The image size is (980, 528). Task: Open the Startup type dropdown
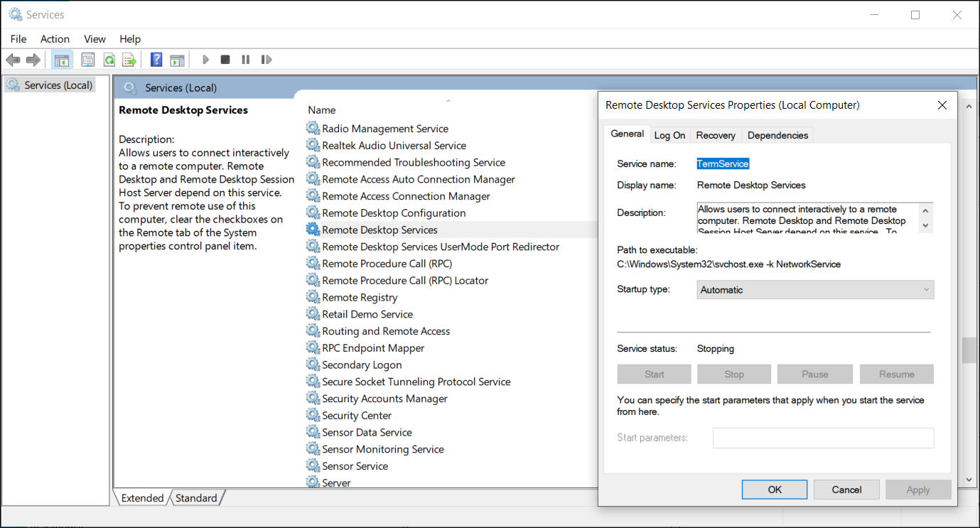point(925,289)
